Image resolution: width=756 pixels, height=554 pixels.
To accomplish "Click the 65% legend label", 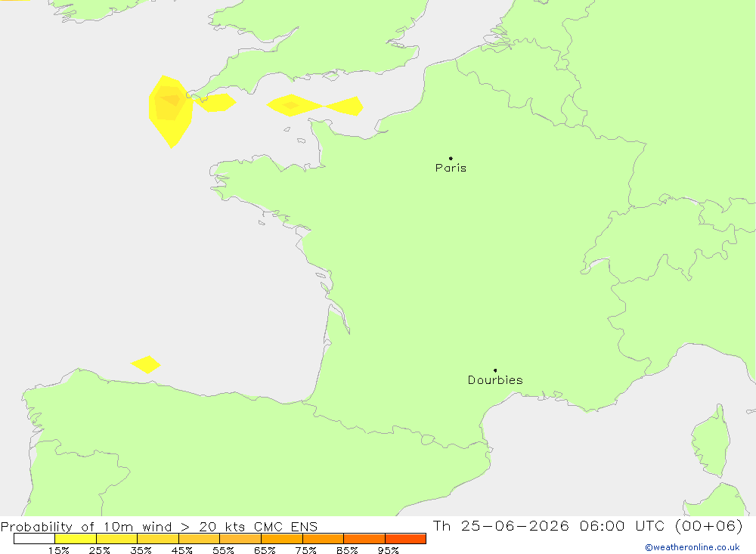I will pos(265,550).
